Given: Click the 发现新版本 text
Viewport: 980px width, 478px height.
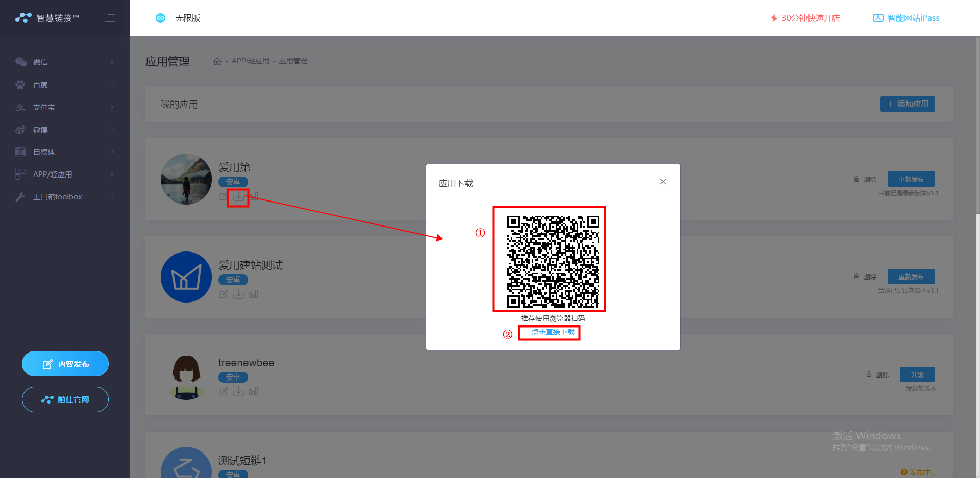Looking at the screenshot, I should (921, 389).
